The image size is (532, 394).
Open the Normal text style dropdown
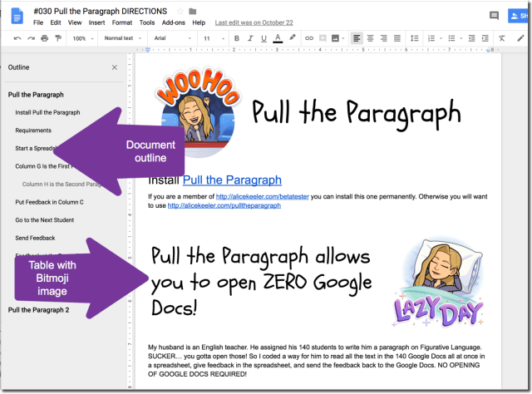pos(122,38)
